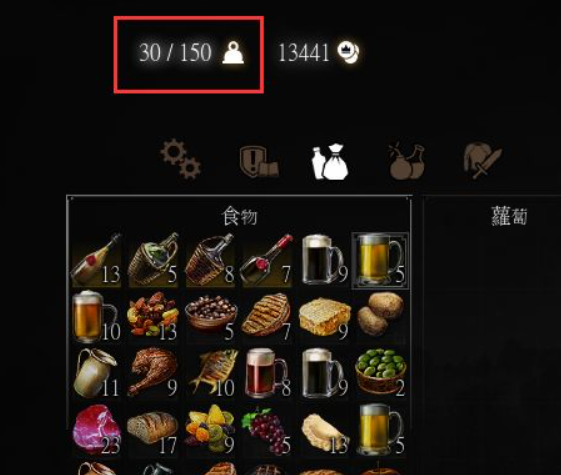Select the highlighted light beer mug
The image size is (561, 475).
pos(380,260)
